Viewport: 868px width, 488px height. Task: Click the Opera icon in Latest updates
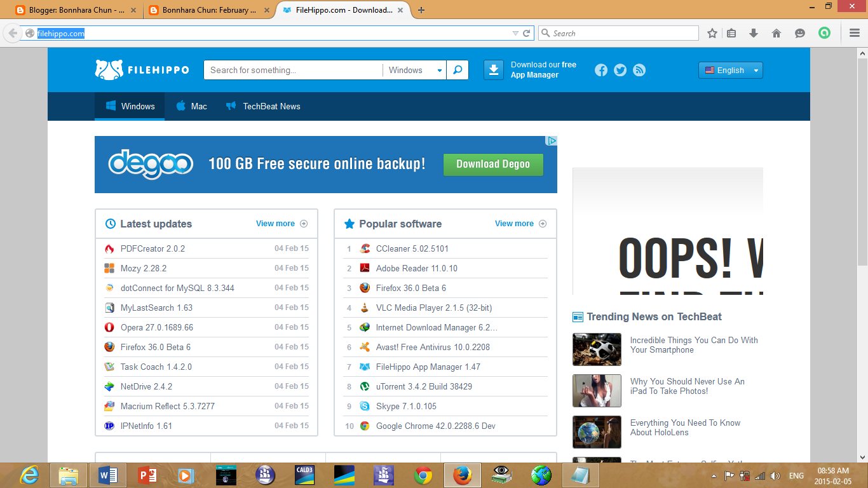tap(109, 327)
